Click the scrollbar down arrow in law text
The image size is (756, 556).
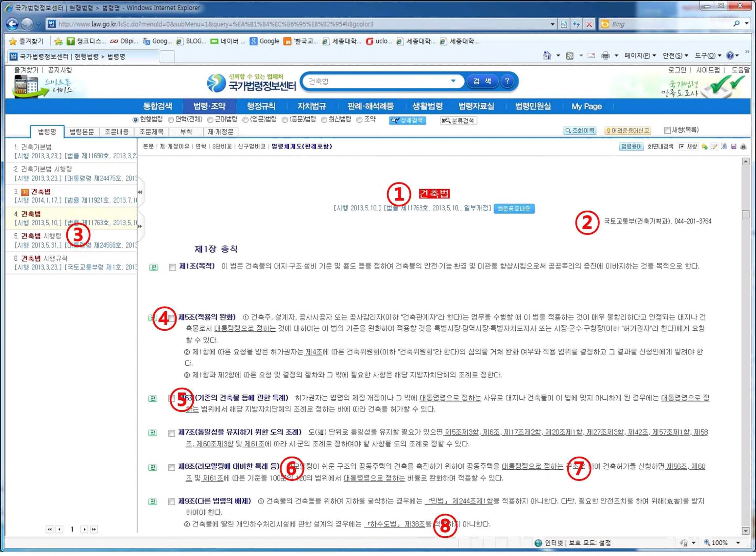(x=745, y=531)
